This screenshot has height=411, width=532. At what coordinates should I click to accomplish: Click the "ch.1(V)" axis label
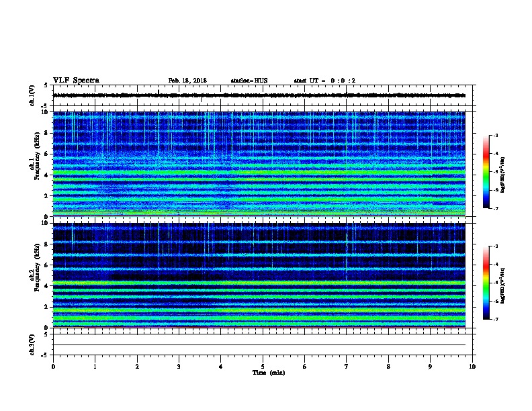pyautogui.click(x=32, y=95)
